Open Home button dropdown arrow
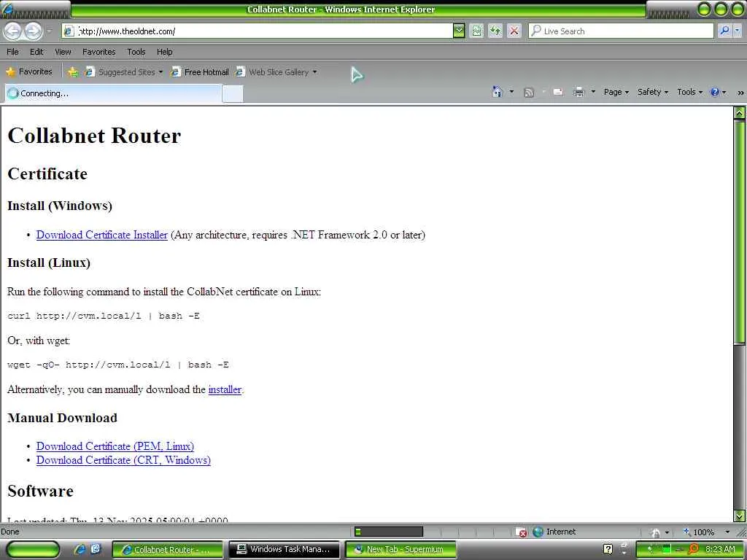747x560 pixels. (x=511, y=91)
